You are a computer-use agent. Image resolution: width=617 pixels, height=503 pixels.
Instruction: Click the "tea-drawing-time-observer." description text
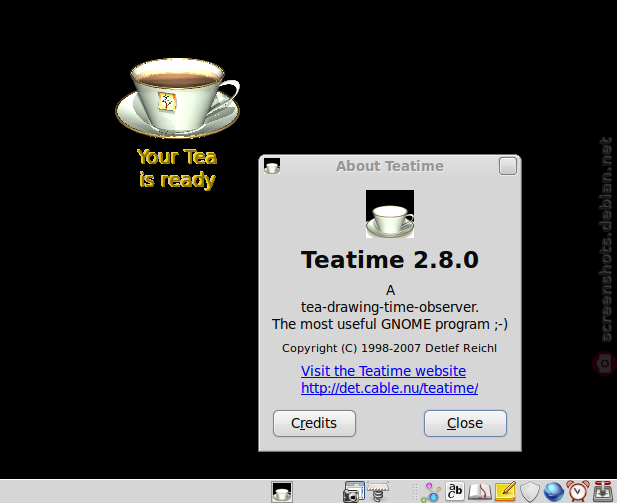[390, 307]
